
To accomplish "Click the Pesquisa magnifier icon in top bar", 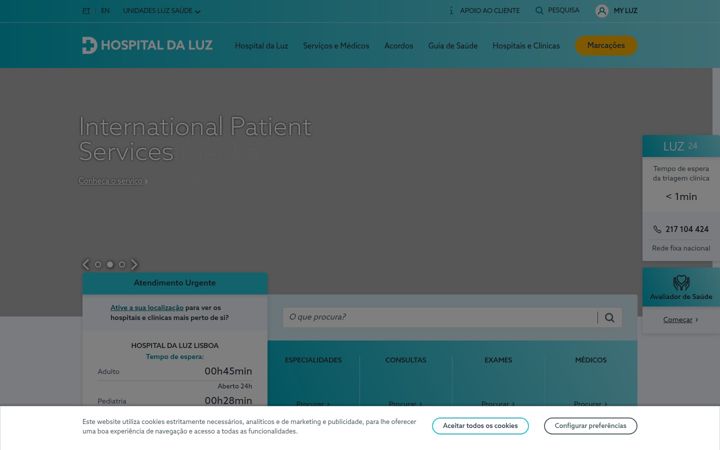I will pos(539,10).
